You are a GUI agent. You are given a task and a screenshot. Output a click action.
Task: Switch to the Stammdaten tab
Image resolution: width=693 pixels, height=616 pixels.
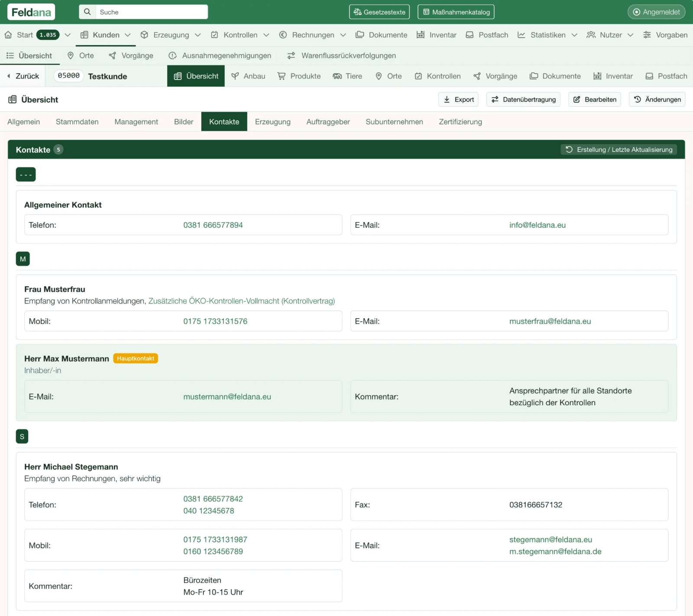point(77,122)
